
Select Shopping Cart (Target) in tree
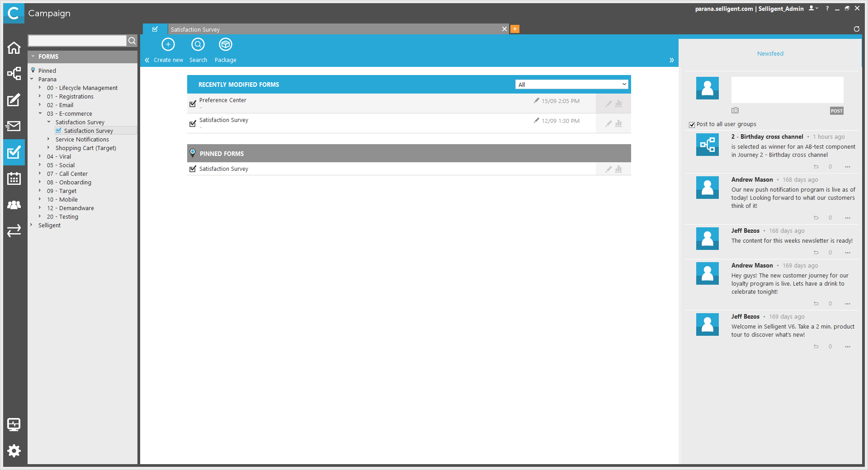pos(85,148)
